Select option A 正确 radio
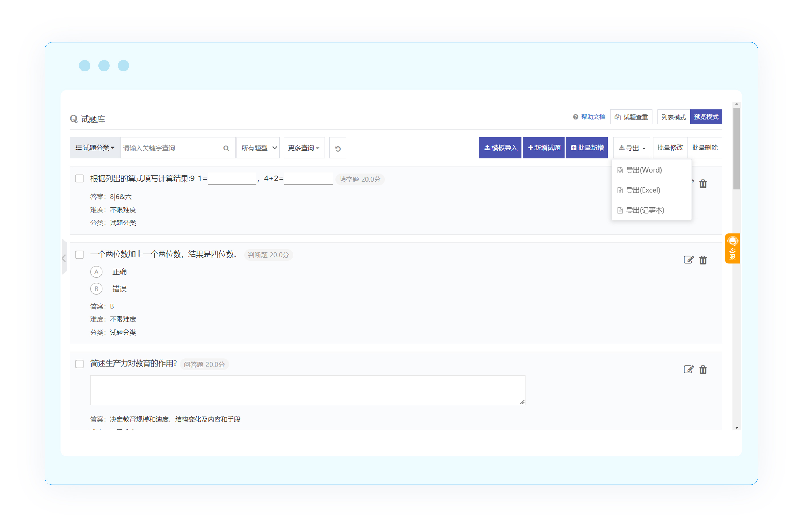 pos(96,272)
